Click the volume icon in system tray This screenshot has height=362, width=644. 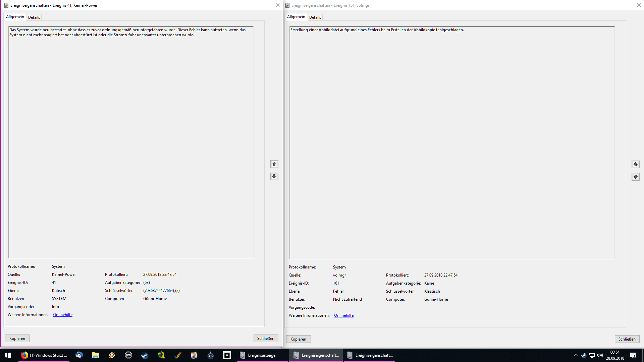[x=600, y=355]
